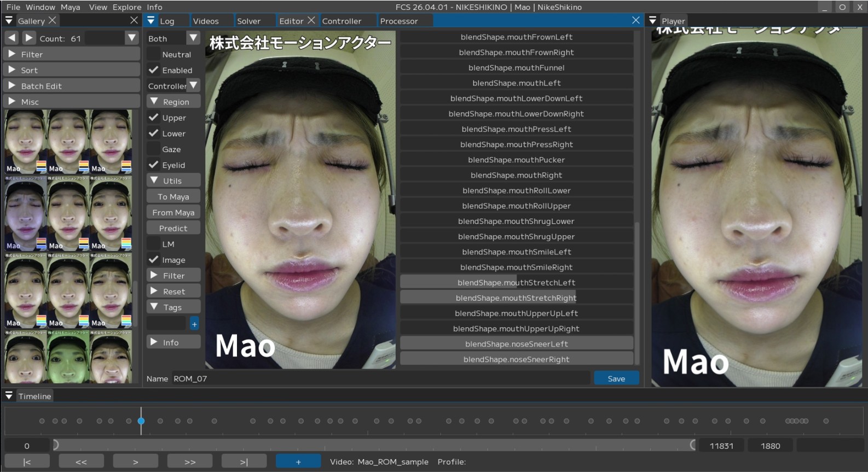Screen dimensions: 868x472
Task: Jump to timeline start button
Action: point(27,462)
